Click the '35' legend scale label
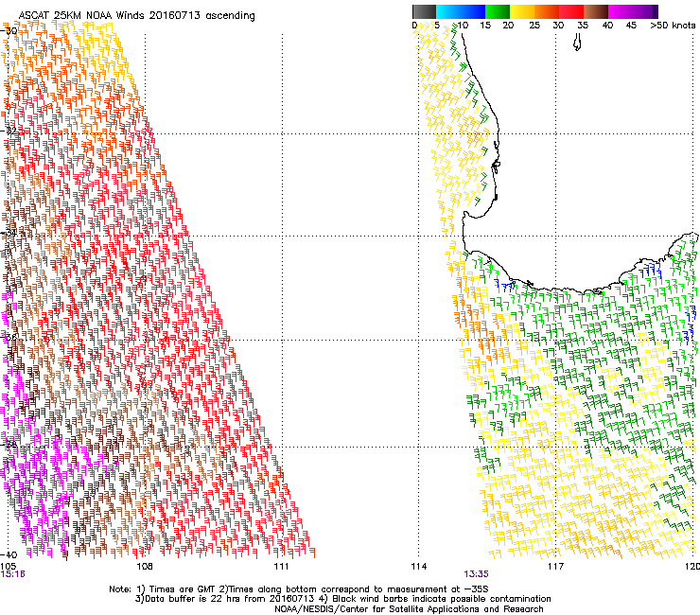 (x=583, y=26)
